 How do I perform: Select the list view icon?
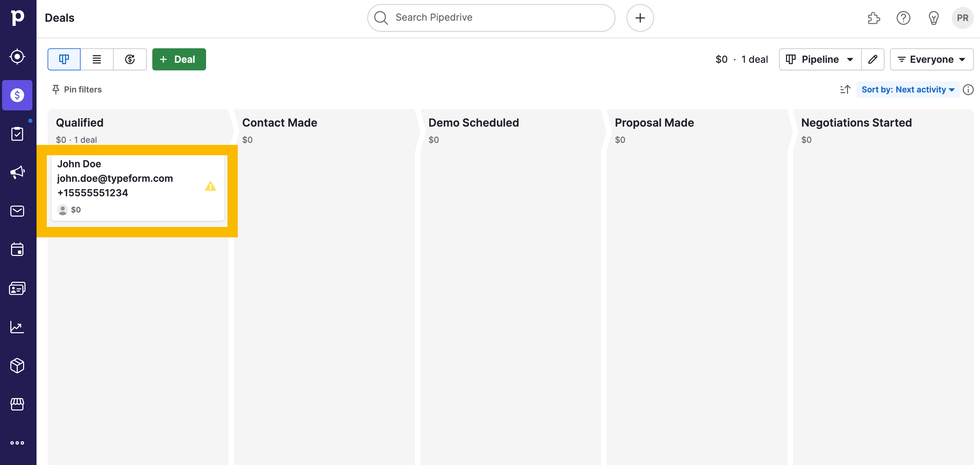tap(97, 59)
